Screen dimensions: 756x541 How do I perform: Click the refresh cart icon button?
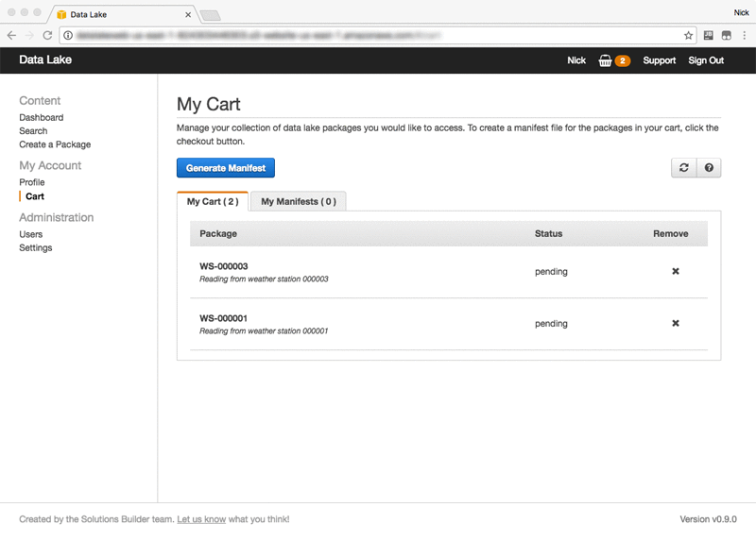coord(683,168)
